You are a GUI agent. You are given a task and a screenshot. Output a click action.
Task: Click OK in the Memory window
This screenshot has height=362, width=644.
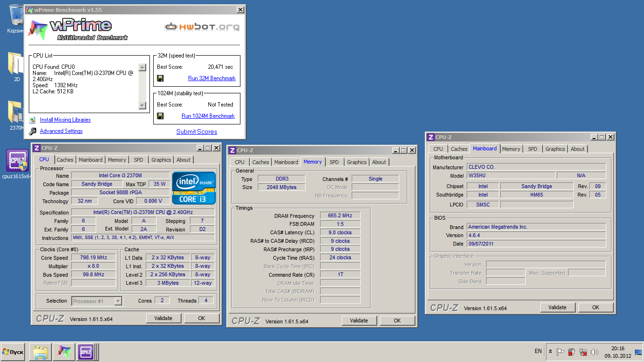(397, 321)
